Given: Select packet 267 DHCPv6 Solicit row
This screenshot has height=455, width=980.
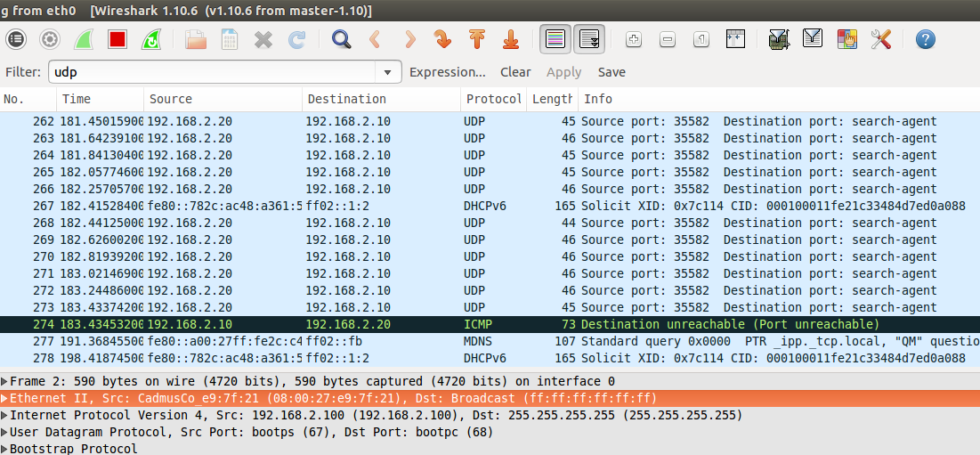Looking at the screenshot, I should coord(490,207).
